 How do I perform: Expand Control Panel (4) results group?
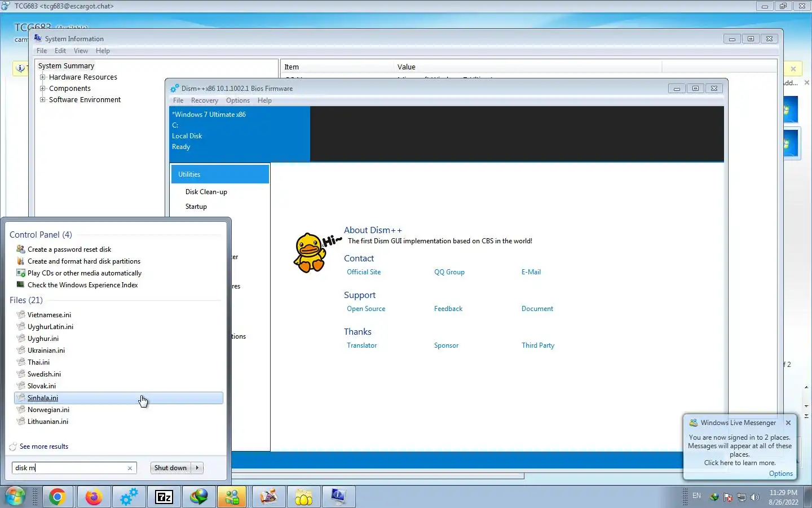coord(41,235)
